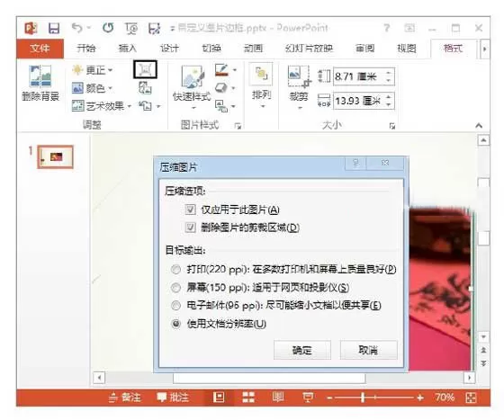Open the File (文件) tab
Image resolution: width=504 pixels, height=420 pixels.
coord(40,49)
